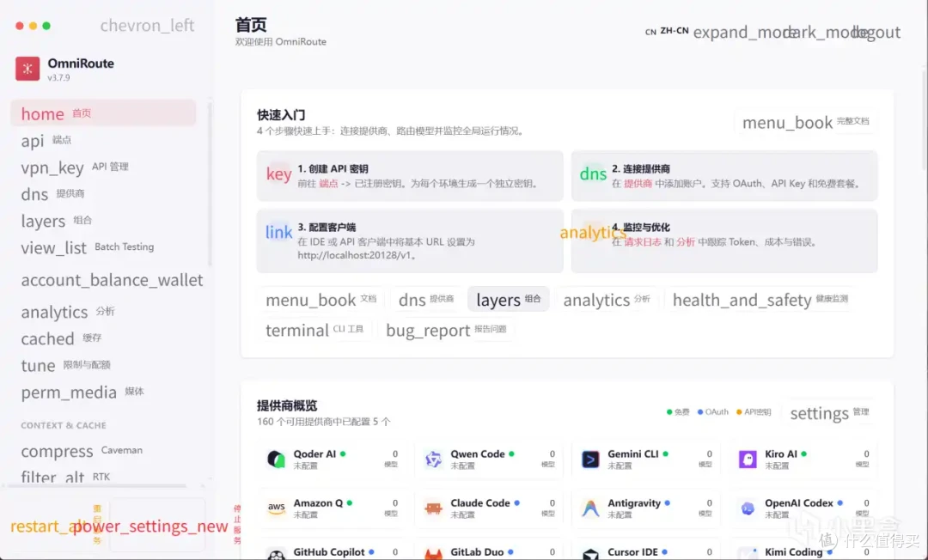Select the Gemini CLI provider card
The height and width of the screenshot is (560, 928).
[x=646, y=459]
